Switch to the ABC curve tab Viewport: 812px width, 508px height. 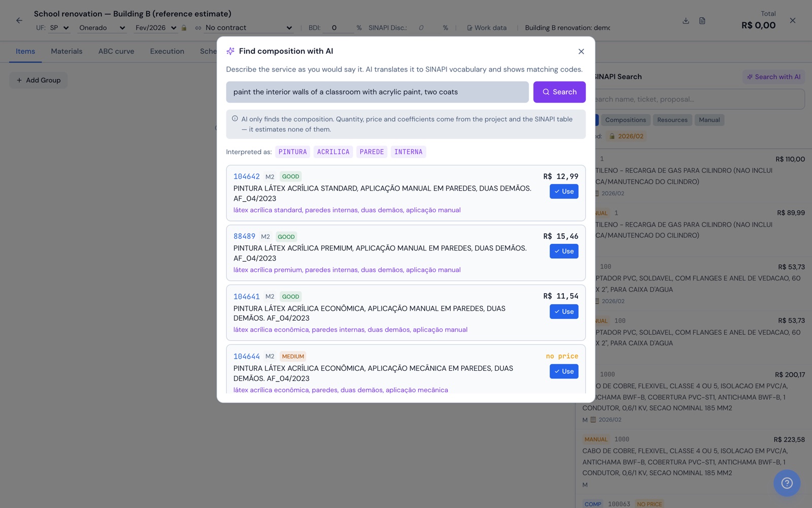(116, 51)
